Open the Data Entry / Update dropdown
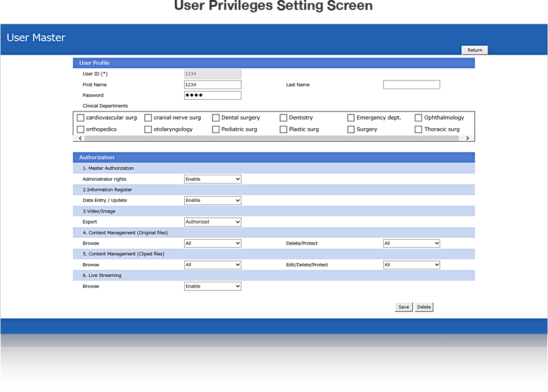548x392 pixels. click(213, 201)
